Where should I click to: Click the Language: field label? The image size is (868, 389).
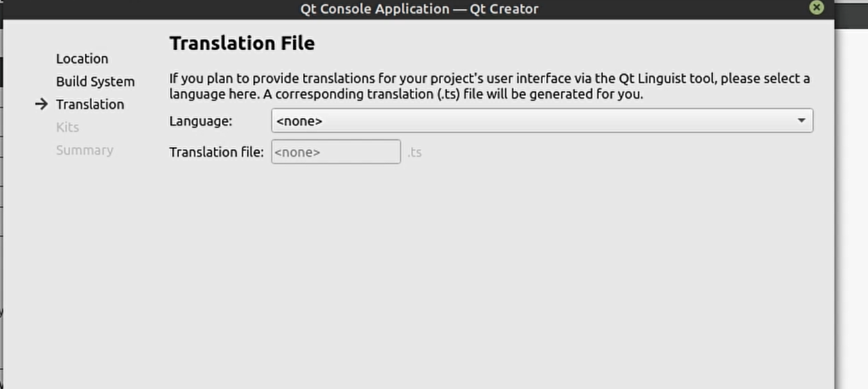201,121
